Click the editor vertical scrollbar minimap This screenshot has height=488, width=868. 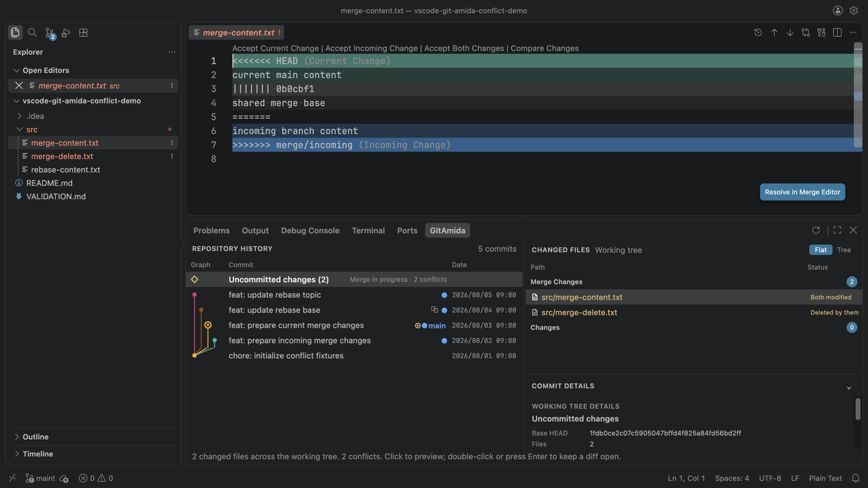point(858,96)
